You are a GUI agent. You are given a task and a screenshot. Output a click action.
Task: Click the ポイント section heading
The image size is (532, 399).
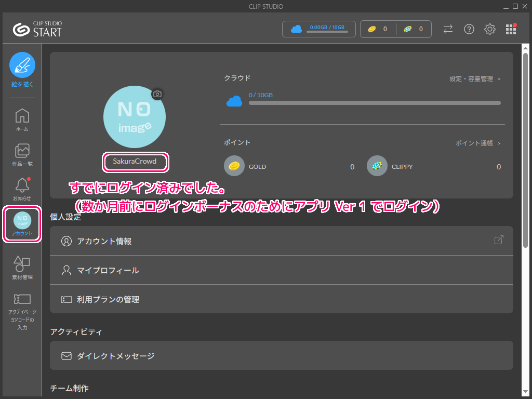pyautogui.click(x=237, y=142)
